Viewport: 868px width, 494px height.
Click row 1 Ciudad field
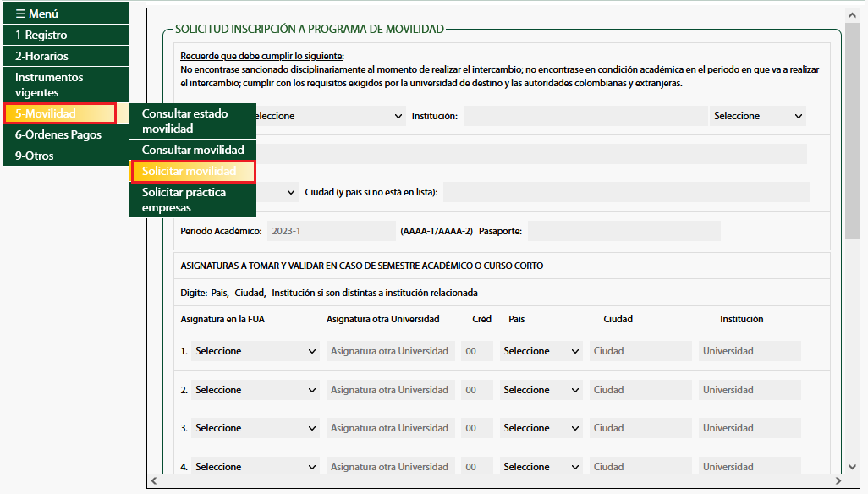coord(640,351)
